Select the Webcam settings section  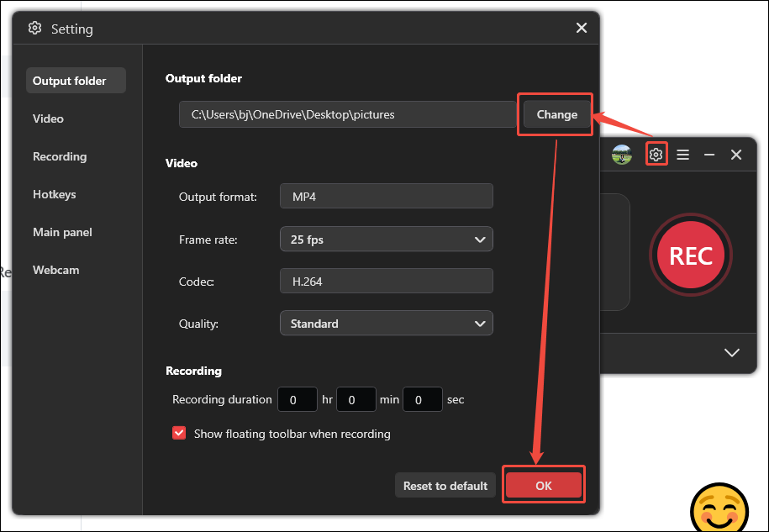55,269
